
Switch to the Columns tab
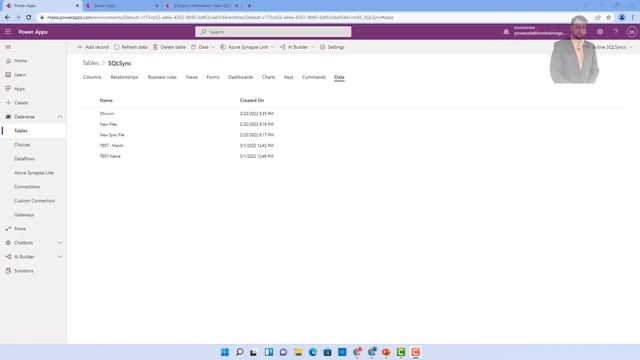(92, 77)
